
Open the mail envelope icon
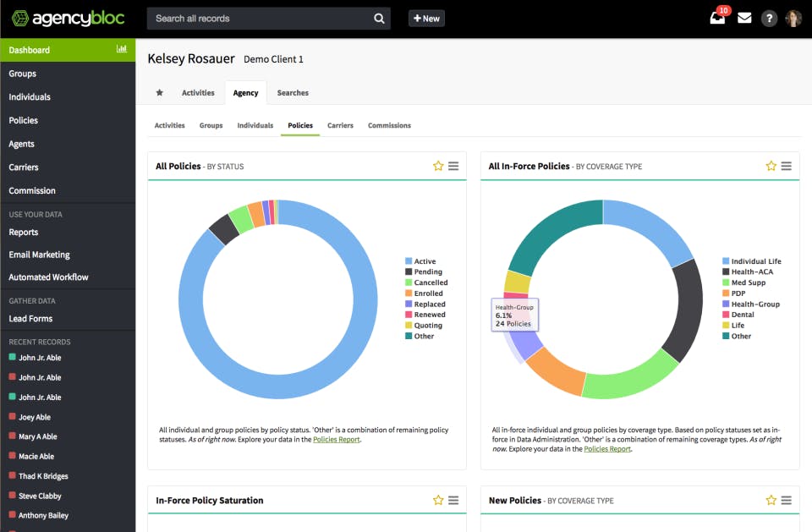click(x=744, y=18)
